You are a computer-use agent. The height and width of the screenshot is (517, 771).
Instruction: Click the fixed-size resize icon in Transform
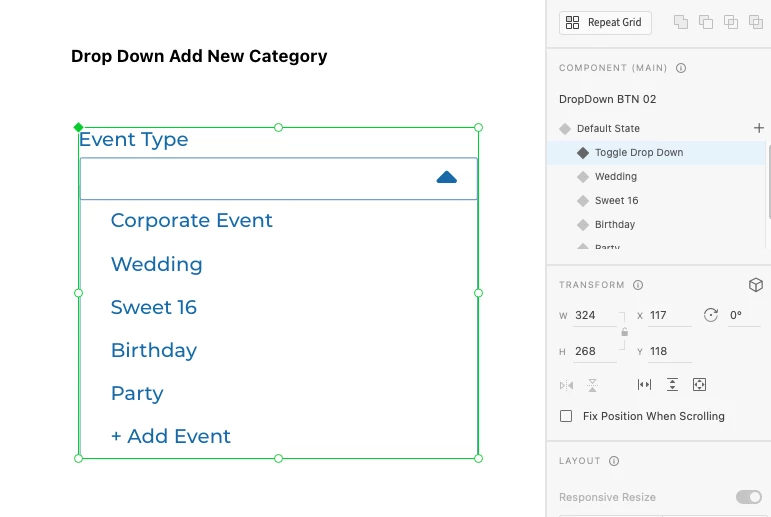[700, 384]
